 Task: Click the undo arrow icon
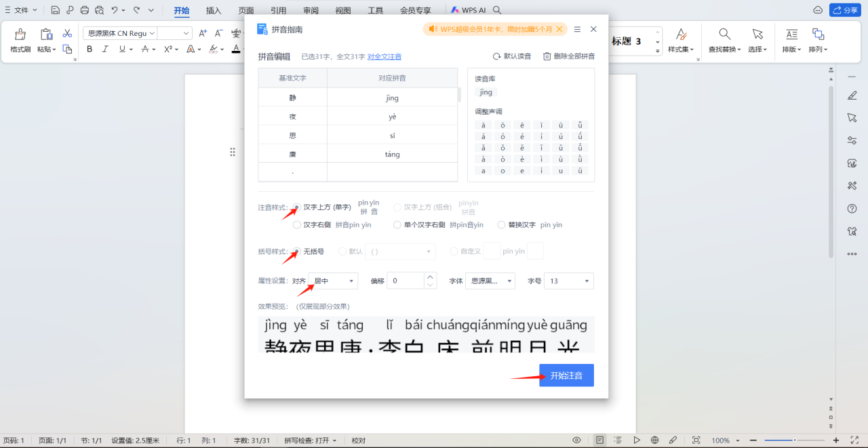click(x=115, y=10)
